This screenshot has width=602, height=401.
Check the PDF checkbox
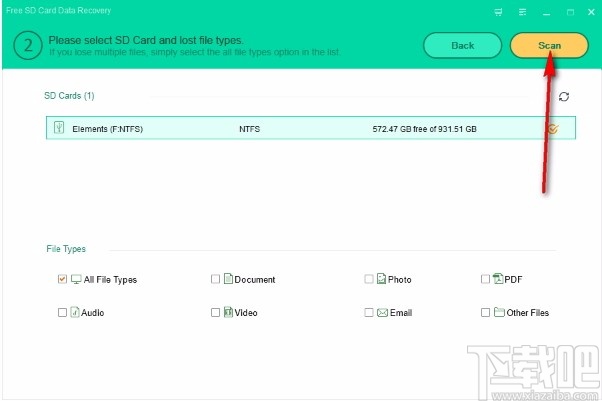click(x=485, y=279)
